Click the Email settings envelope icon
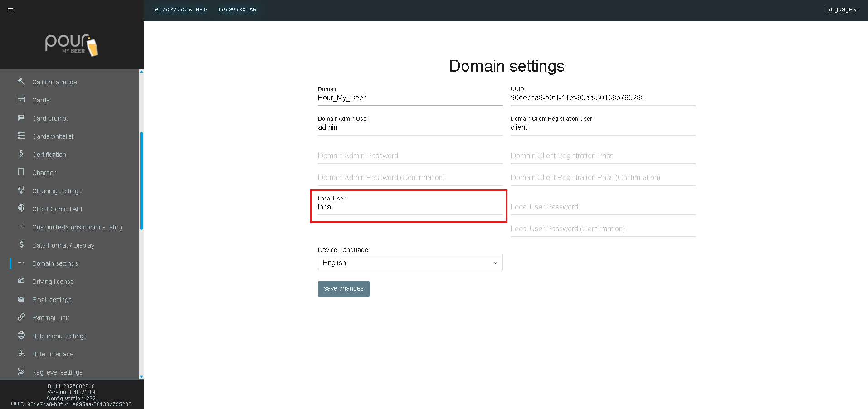Screen dimensions: 868x409 [21, 299]
